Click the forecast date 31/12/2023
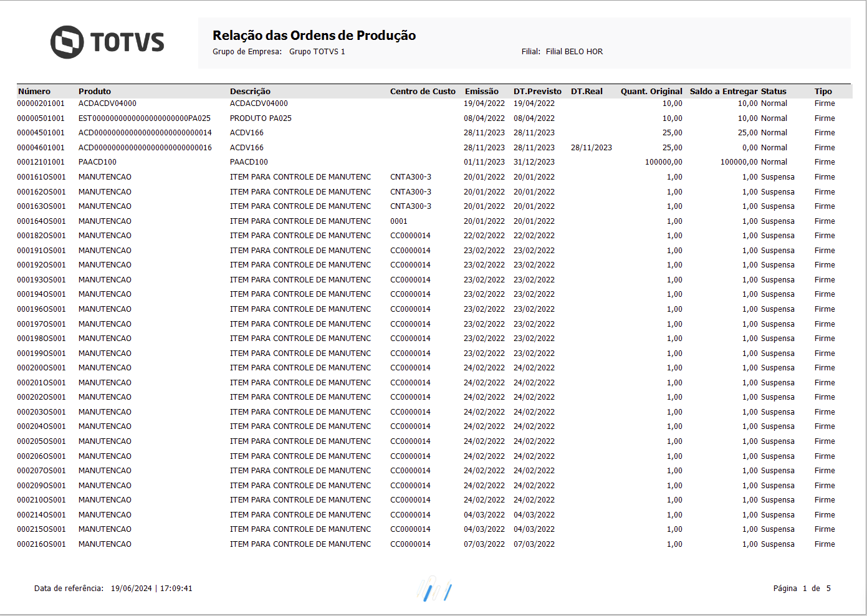Viewport: 867px width, 616px height. point(534,162)
